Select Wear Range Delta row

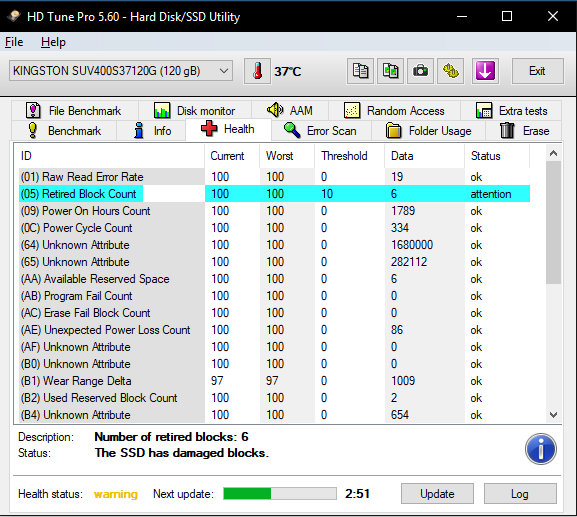click(275, 381)
